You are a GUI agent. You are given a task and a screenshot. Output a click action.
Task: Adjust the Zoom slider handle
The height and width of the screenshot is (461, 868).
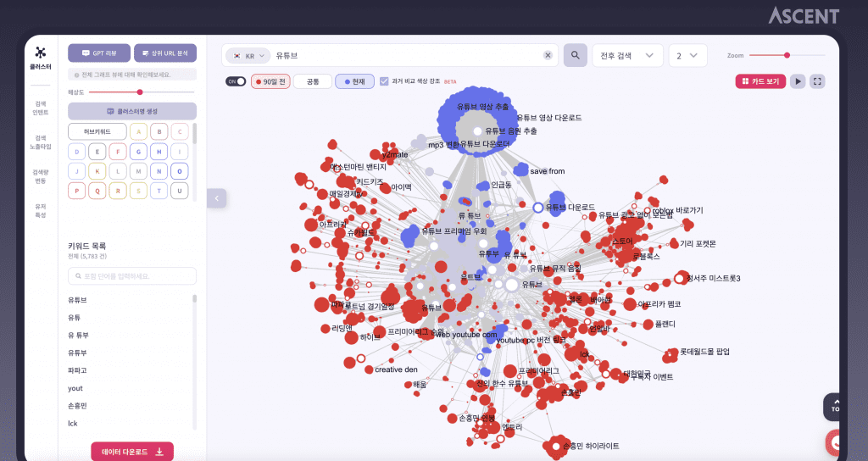coord(787,55)
